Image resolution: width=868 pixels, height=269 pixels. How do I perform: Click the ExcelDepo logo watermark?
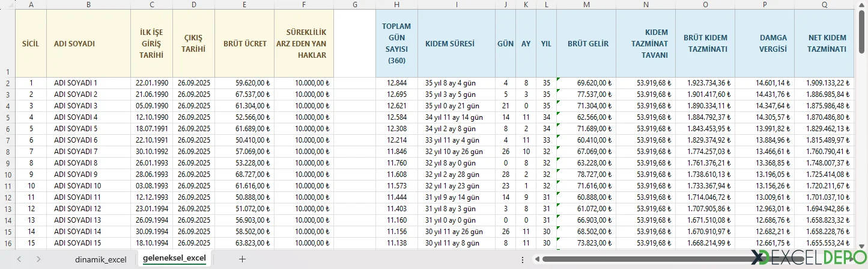807,258
